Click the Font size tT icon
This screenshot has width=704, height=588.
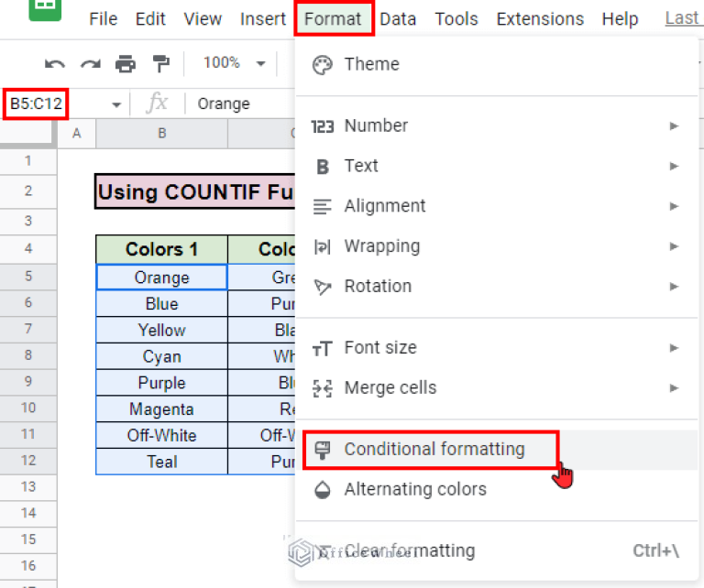click(x=323, y=348)
